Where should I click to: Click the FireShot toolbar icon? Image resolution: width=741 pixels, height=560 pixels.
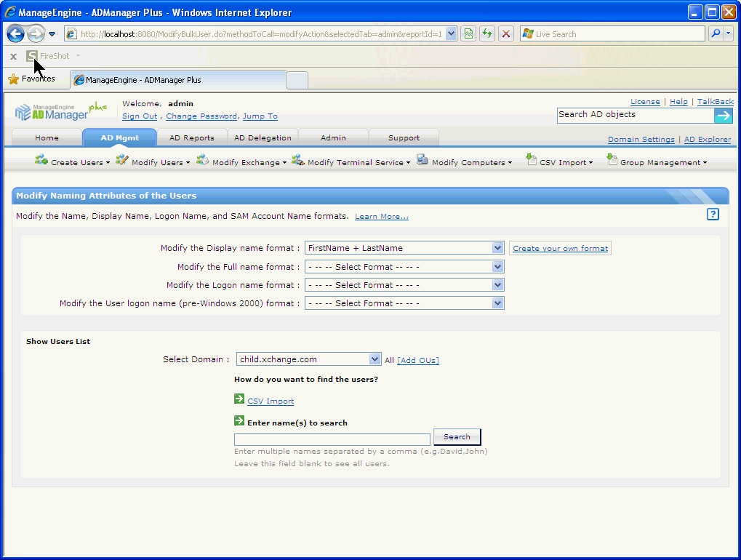coord(32,56)
